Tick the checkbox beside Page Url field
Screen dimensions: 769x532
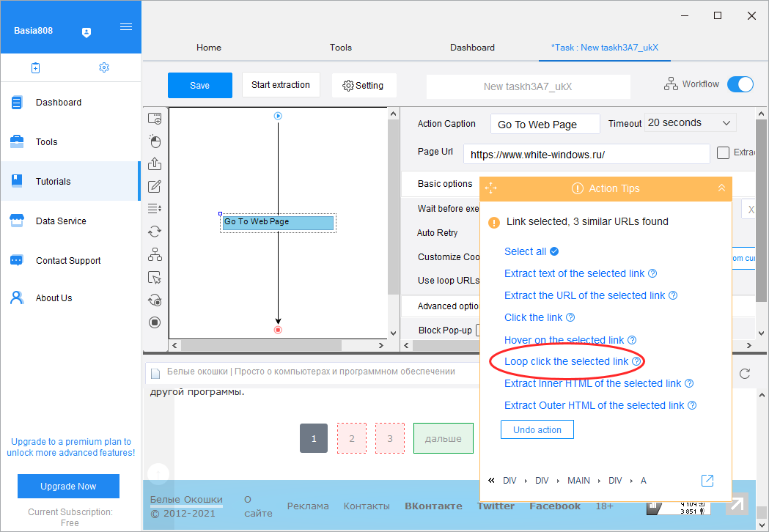(x=723, y=153)
